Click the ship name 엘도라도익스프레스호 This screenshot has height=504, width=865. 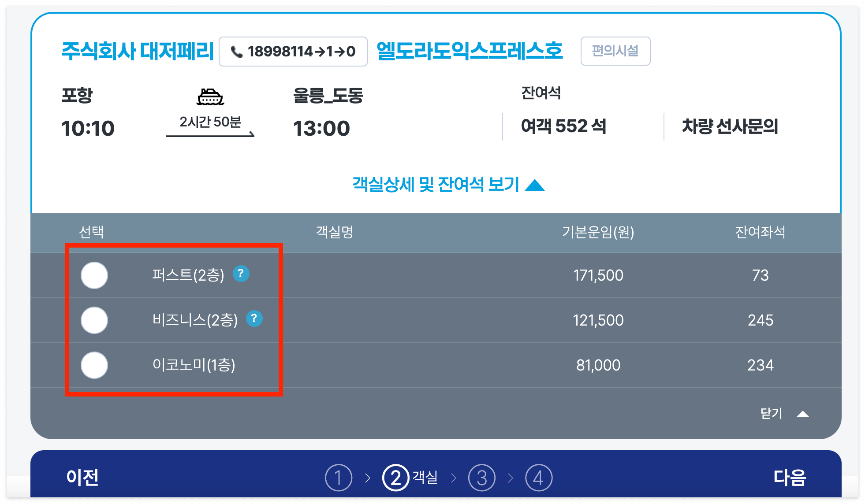(469, 50)
